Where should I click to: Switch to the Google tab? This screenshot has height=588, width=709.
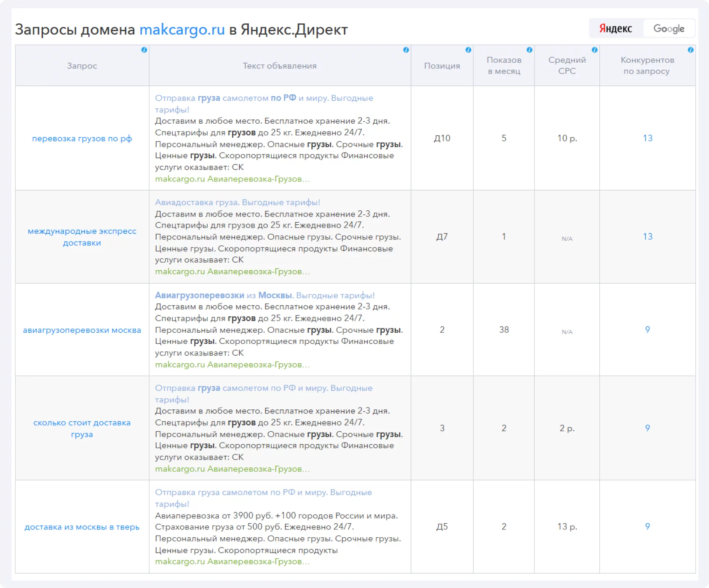click(669, 28)
